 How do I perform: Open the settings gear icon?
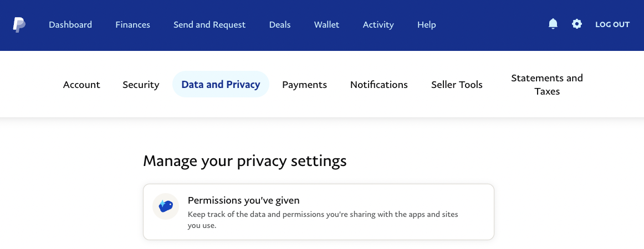577,24
